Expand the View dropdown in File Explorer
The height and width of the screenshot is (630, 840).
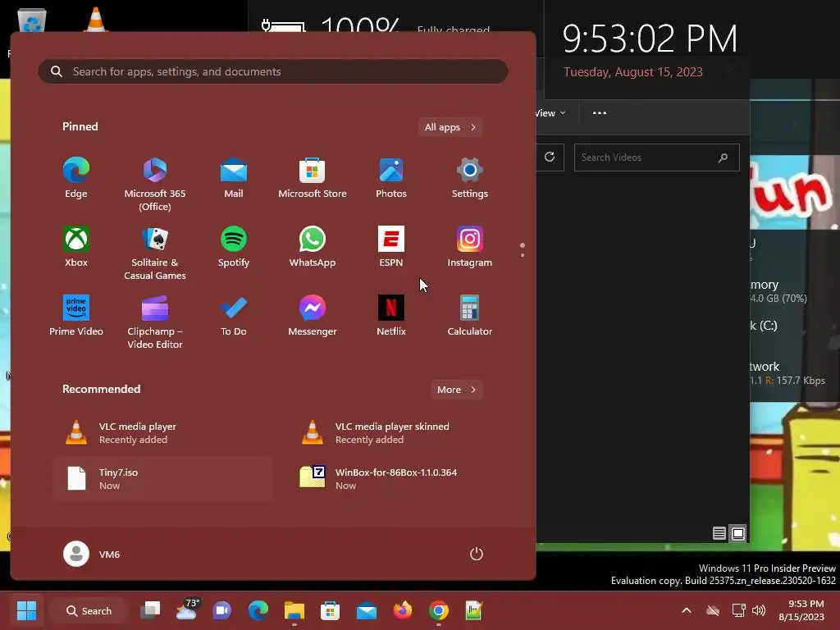coord(550,113)
